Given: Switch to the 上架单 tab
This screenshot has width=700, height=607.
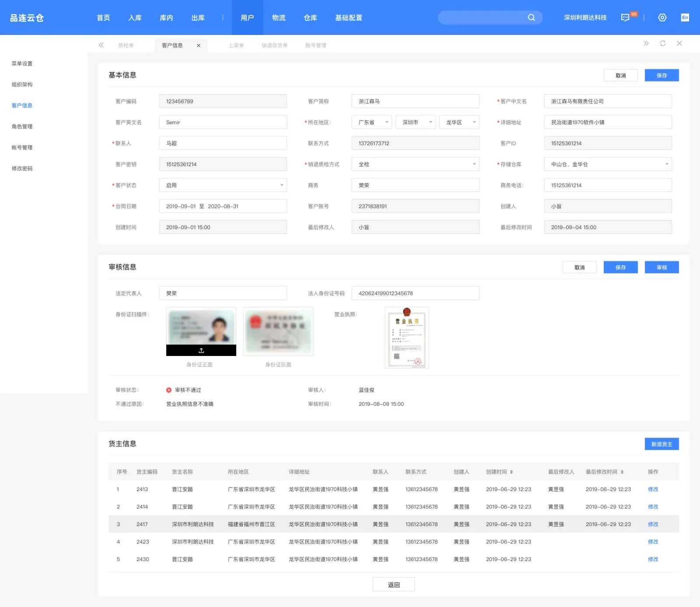Looking at the screenshot, I should (236, 45).
